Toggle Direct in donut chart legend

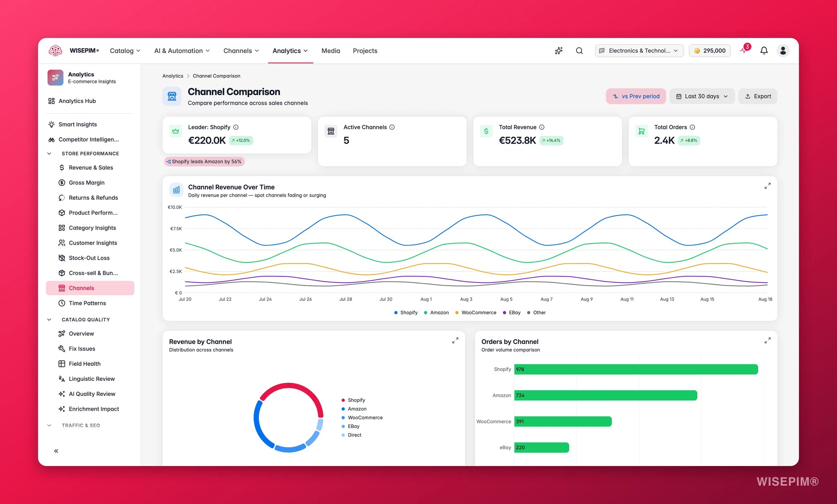pos(351,435)
